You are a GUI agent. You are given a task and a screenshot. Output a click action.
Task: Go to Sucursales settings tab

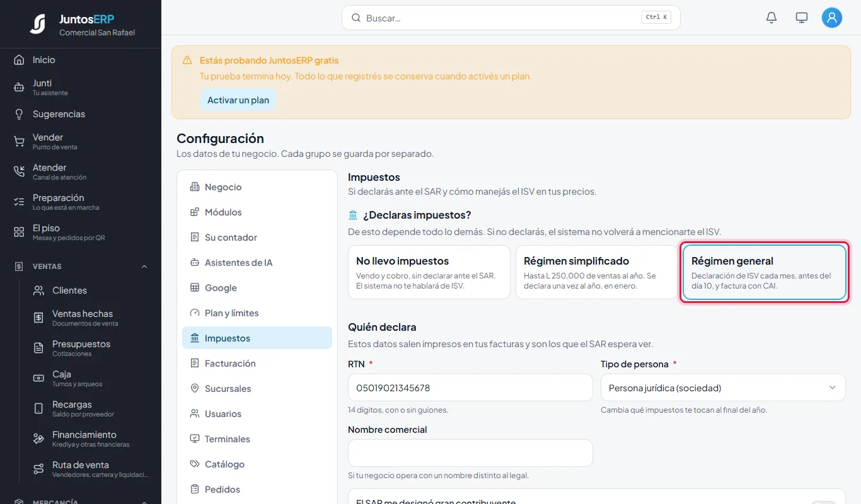(x=257, y=389)
